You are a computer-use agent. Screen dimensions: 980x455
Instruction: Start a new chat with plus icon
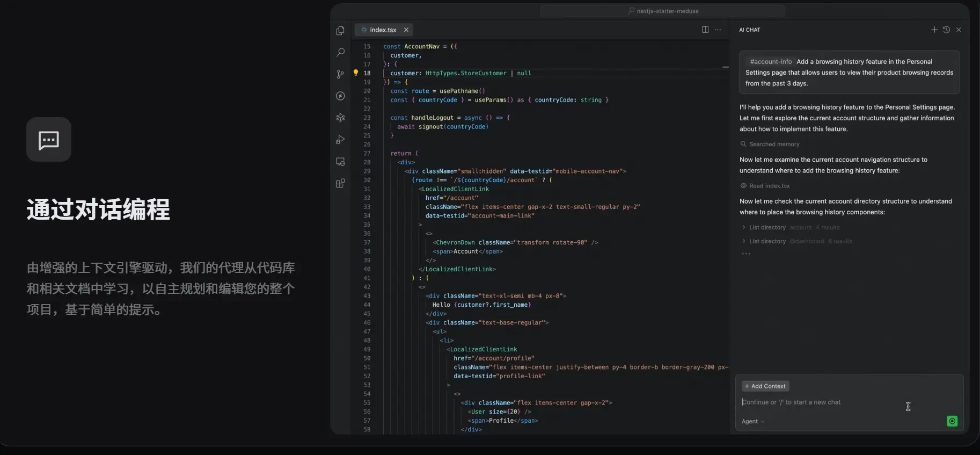pos(934,30)
